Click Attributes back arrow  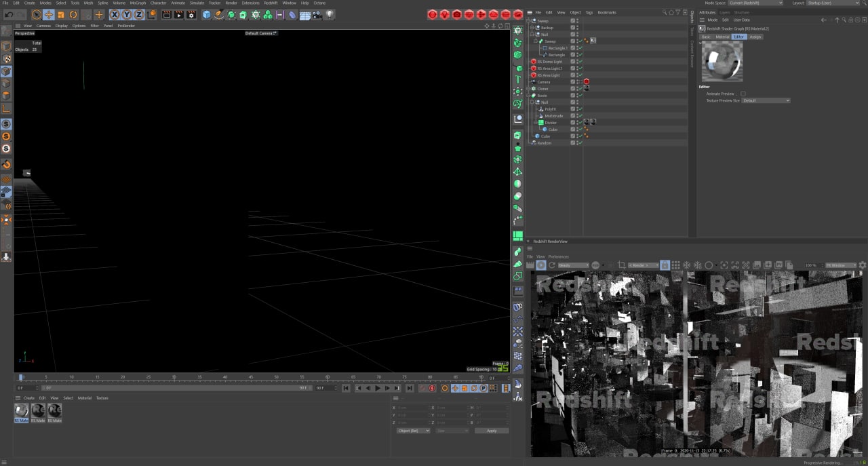[823, 20]
